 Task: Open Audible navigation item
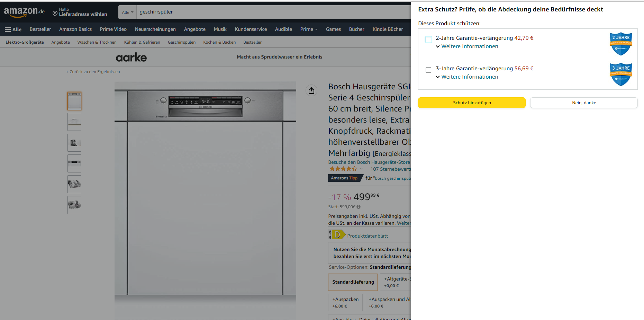283,29
